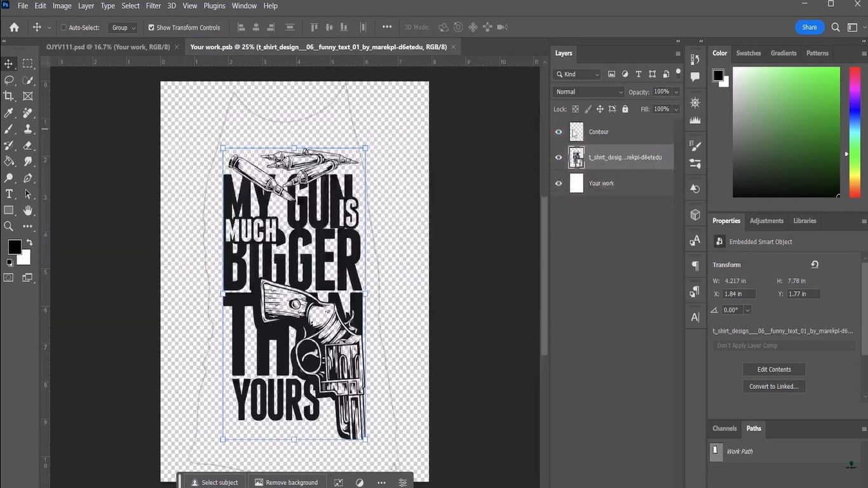Toggle visibility of the Contour layer

[559, 132]
